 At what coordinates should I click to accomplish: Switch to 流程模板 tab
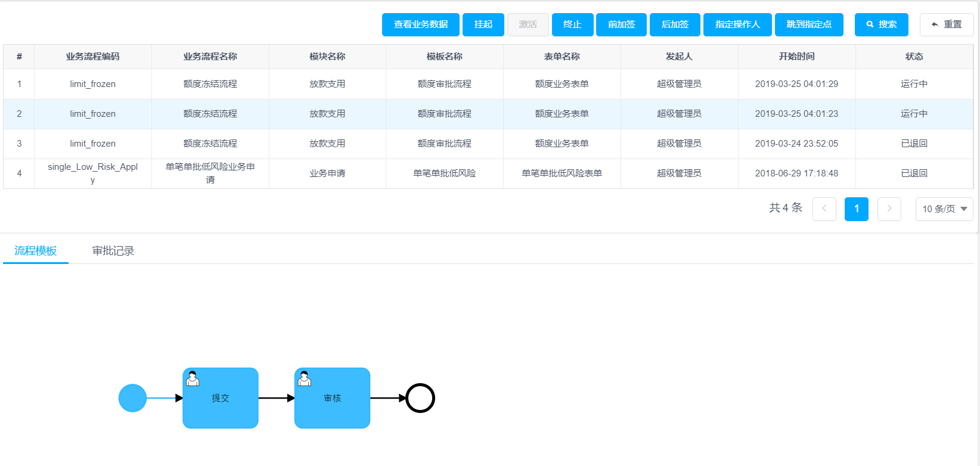(x=36, y=251)
